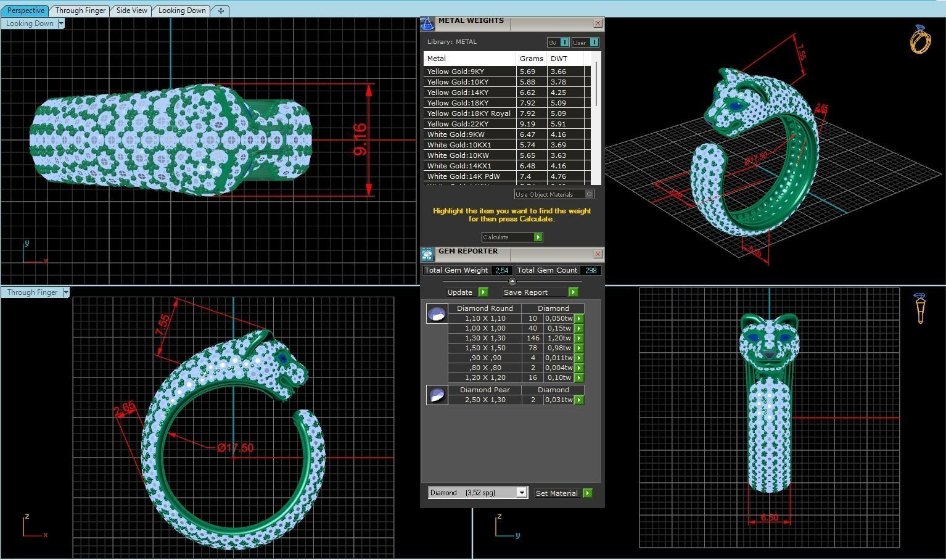Click the Metal column header
946x560 pixels.
coord(469,59)
